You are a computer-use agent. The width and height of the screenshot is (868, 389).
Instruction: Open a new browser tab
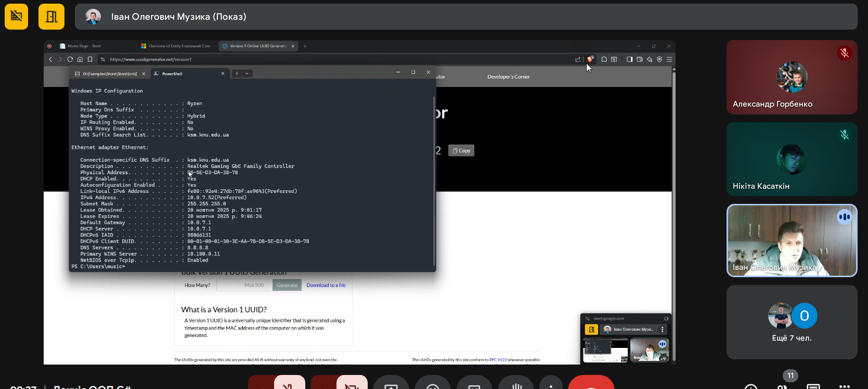(305, 46)
